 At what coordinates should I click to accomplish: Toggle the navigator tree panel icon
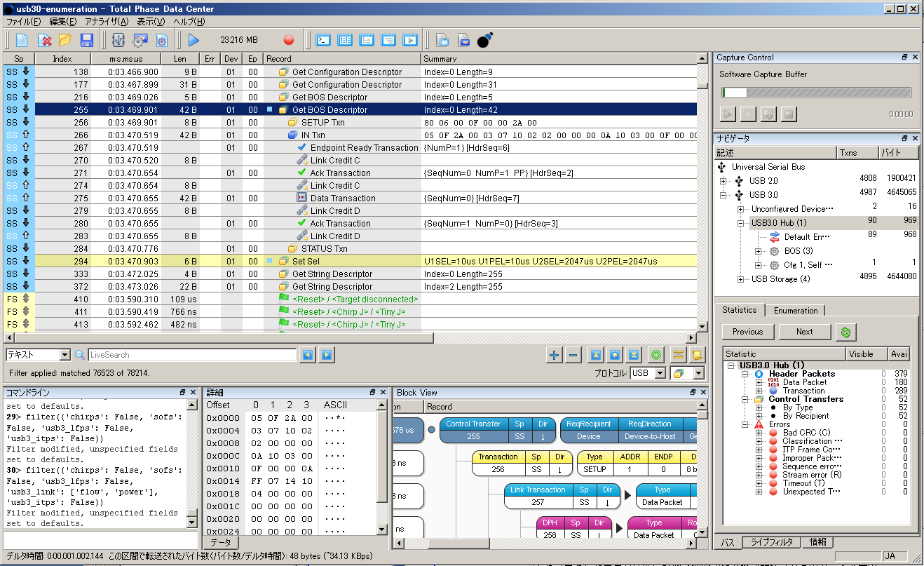coord(367,40)
